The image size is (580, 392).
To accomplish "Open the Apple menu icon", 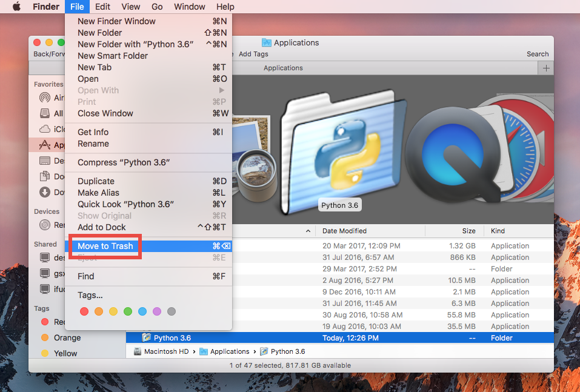I will coord(16,7).
